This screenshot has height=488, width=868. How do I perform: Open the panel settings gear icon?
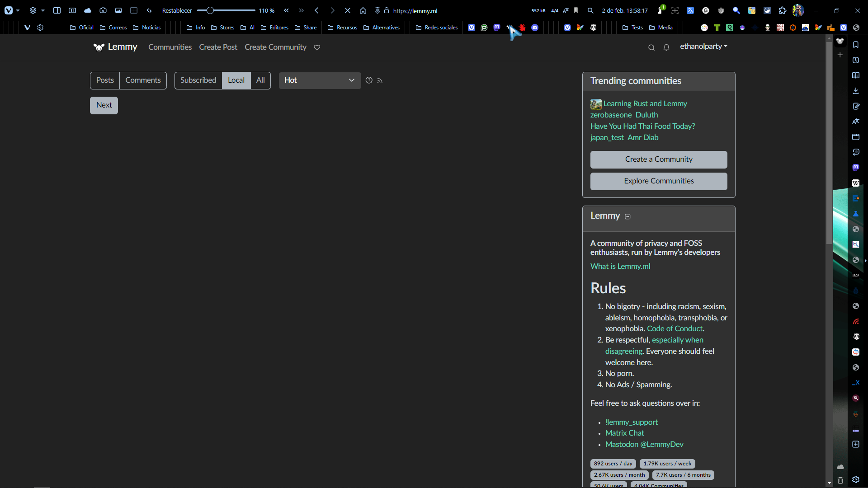(x=856, y=480)
